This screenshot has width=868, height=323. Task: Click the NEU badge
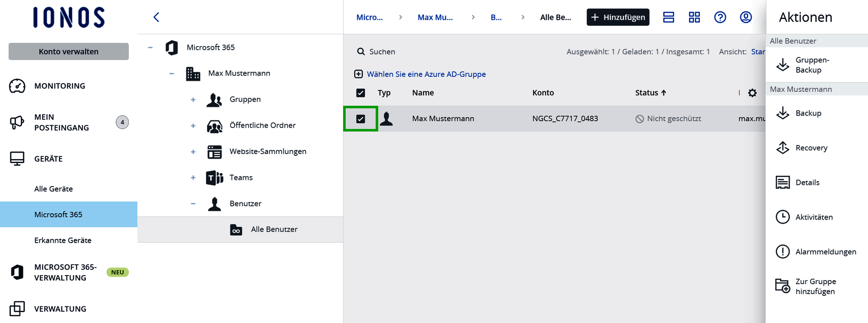pos(118,272)
